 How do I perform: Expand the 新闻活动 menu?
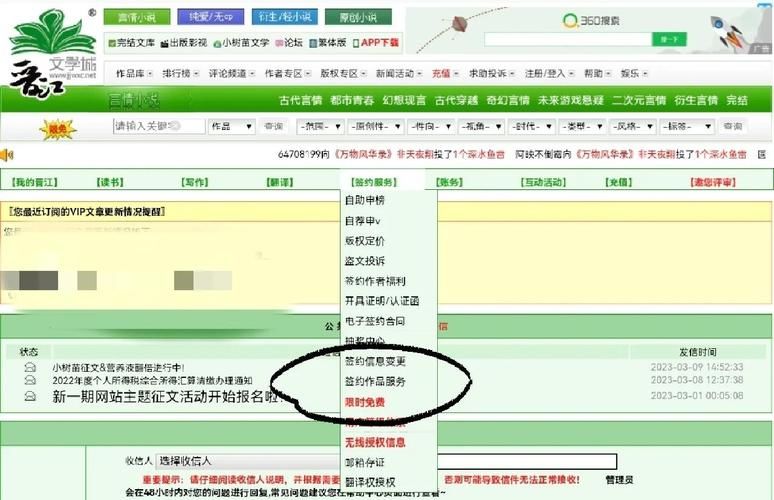pos(399,74)
